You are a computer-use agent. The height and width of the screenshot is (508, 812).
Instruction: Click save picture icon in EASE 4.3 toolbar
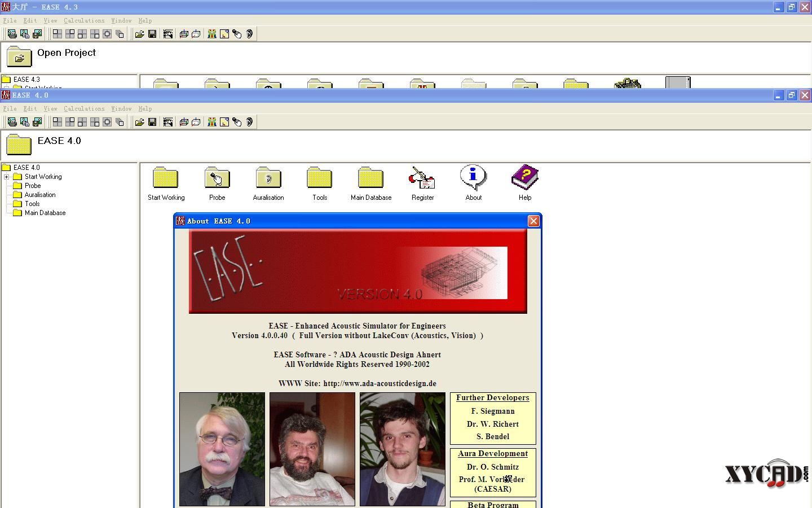pyautogui.click(x=37, y=34)
